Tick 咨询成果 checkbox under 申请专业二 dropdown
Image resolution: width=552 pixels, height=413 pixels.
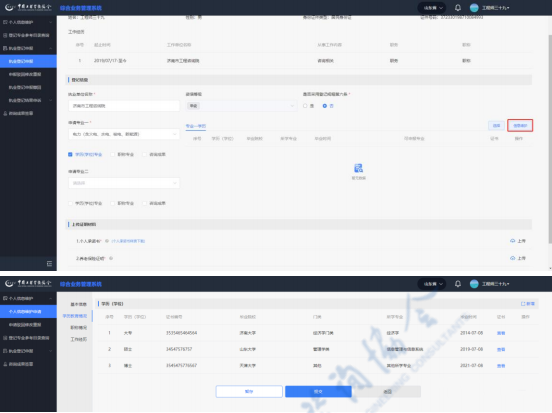pos(144,203)
